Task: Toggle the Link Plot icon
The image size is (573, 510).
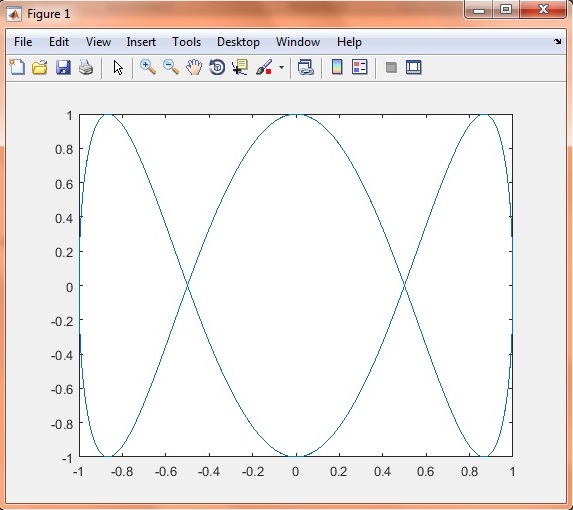Action: pos(306,68)
